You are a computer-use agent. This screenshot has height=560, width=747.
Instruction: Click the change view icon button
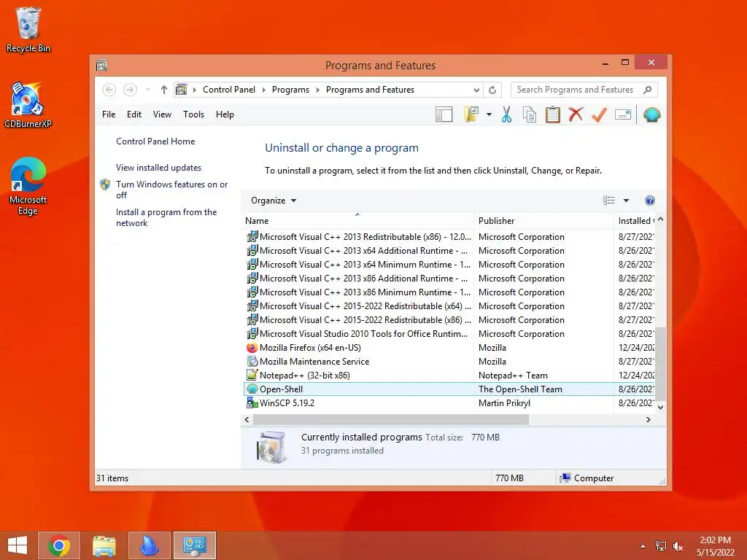point(608,201)
